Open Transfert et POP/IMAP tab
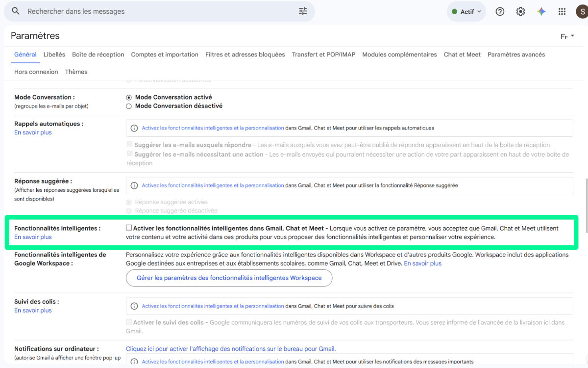Image resolution: width=588 pixels, height=368 pixels. point(323,54)
